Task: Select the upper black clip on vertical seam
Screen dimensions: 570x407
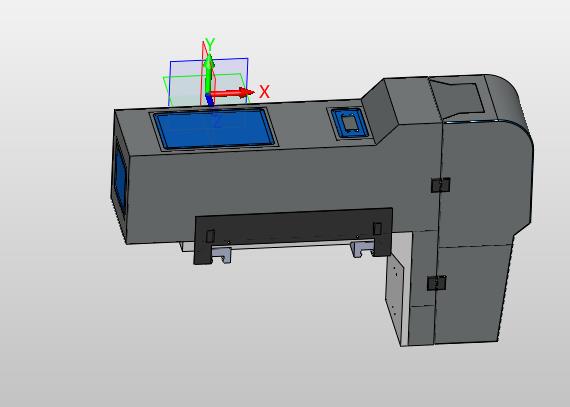Action: pos(441,185)
